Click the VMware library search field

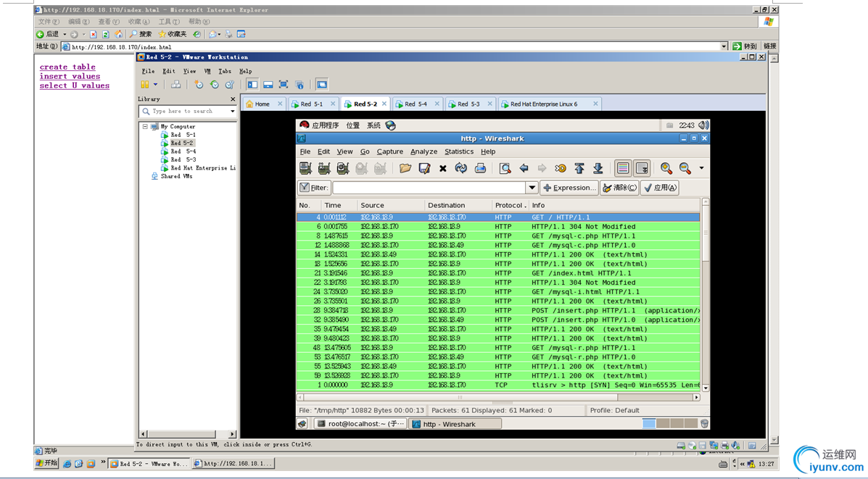(186, 111)
